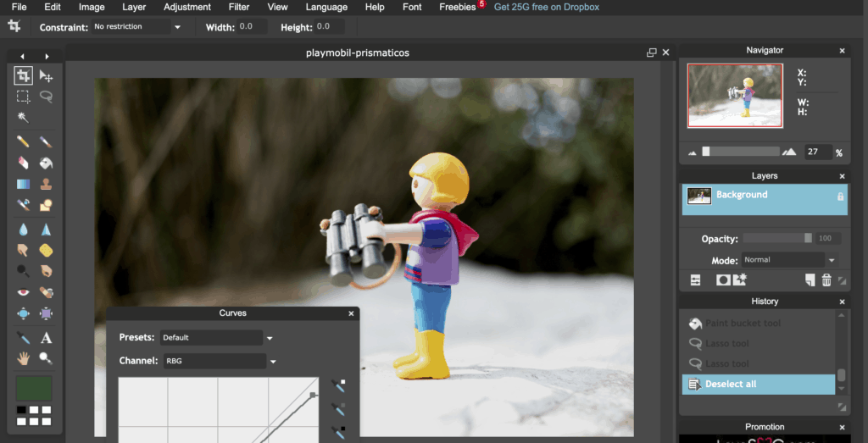Select the Clone stamp tool
Image resolution: width=868 pixels, height=443 pixels.
pos(46,184)
